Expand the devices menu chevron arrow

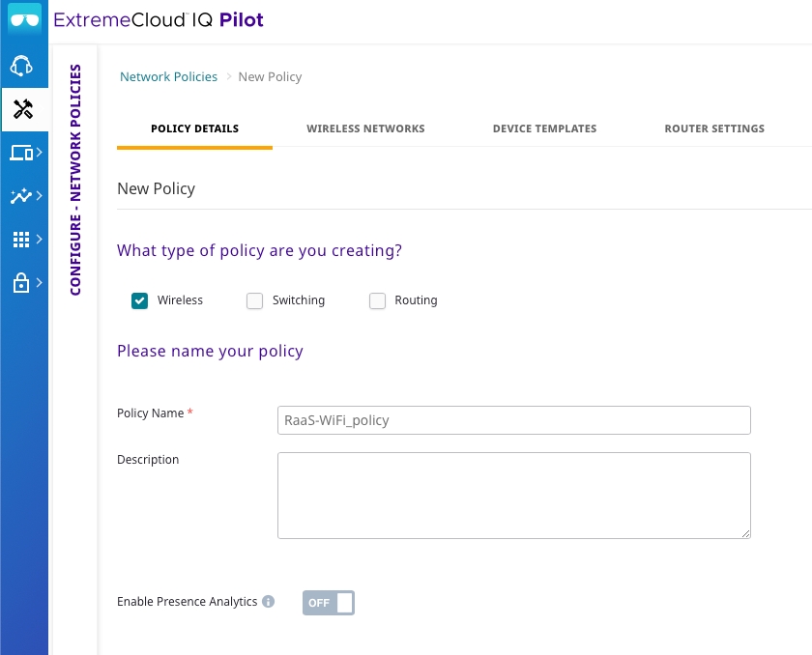pos(40,153)
